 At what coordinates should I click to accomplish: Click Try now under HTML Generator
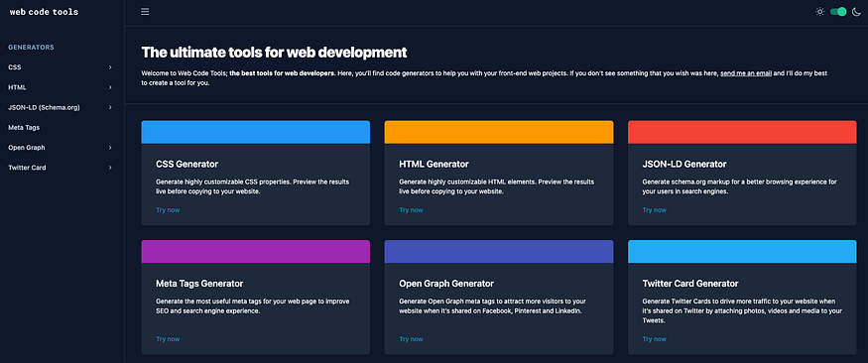(x=411, y=210)
